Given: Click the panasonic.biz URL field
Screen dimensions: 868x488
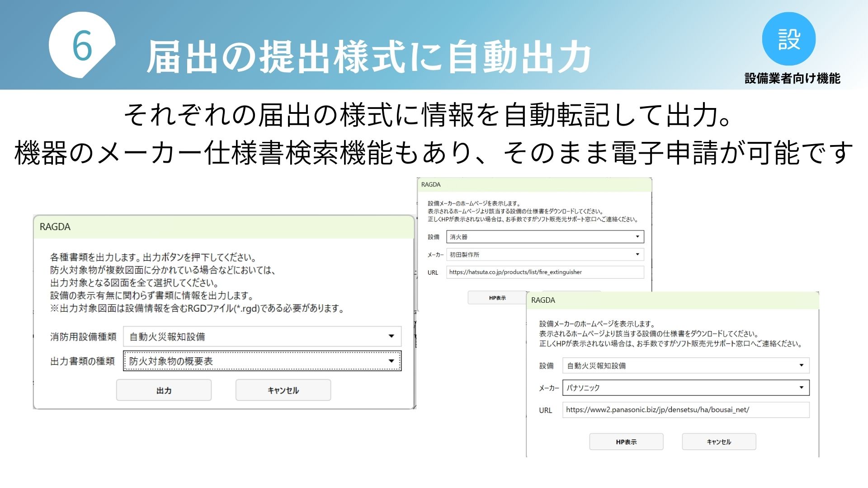Looking at the screenshot, I should pyautogui.click(x=685, y=410).
